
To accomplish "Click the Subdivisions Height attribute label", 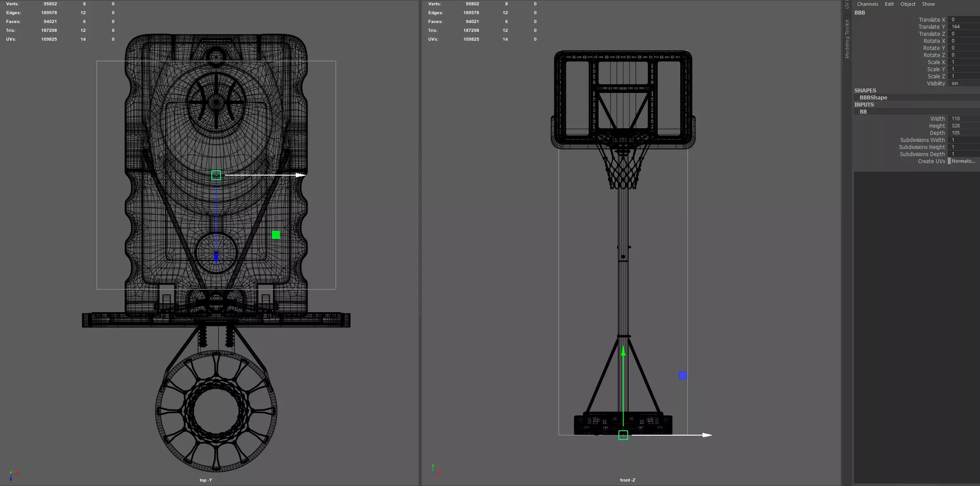I will tap(922, 147).
